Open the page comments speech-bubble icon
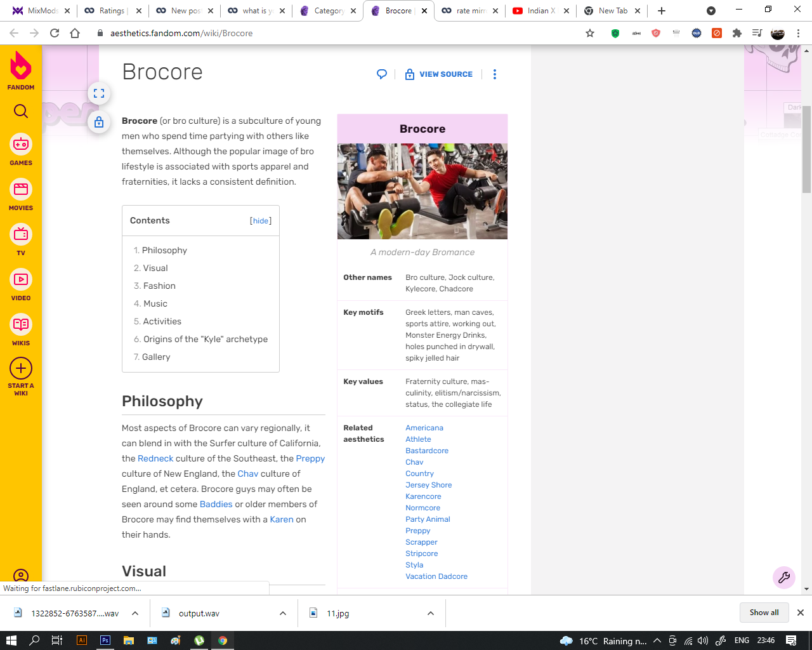Viewport: 812px width, 650px height. 382,74
